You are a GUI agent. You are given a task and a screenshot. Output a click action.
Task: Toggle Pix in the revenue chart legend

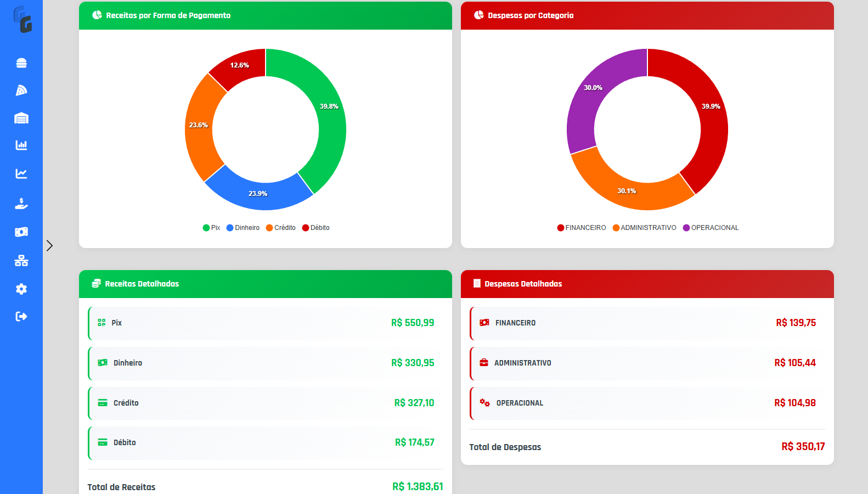[x=212, y=228]
